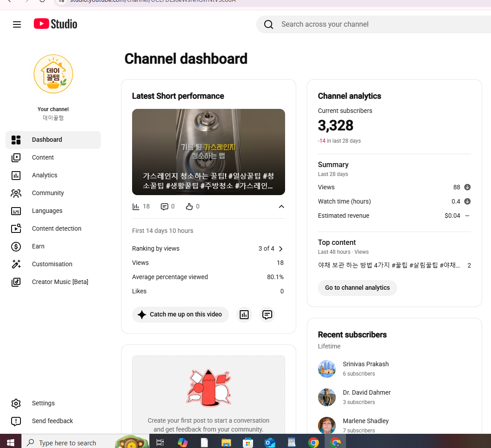Click the Views down-arrow trend icon

pos(467,187)
